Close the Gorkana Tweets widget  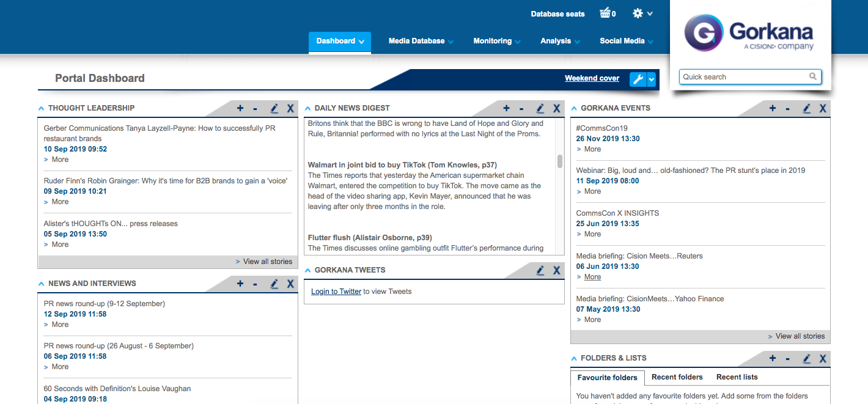(556, 270)
